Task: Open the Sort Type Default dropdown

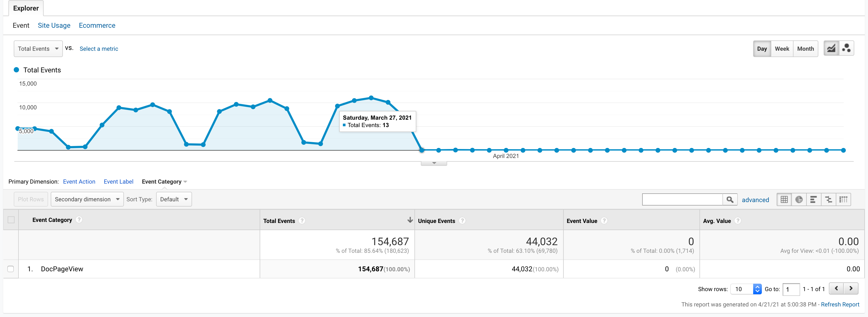Action: point(174,199)
